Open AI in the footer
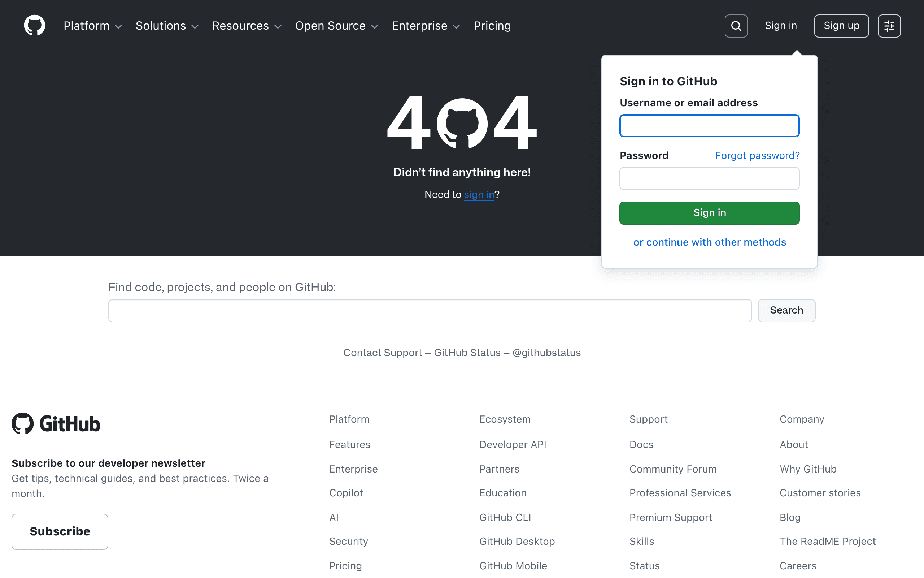 click(x=334, y=518)
